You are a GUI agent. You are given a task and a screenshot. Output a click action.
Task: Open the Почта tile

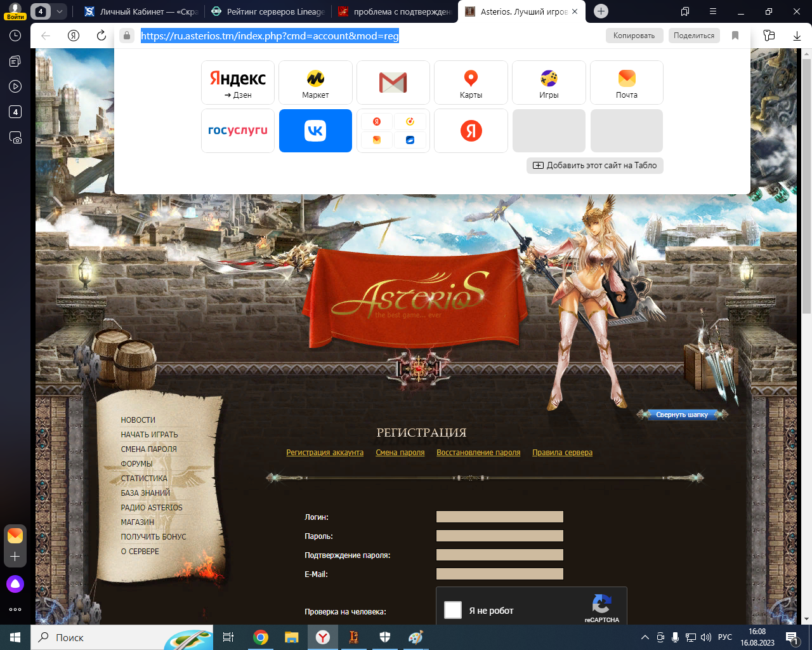pyautogui.click(x=627, y=83)
